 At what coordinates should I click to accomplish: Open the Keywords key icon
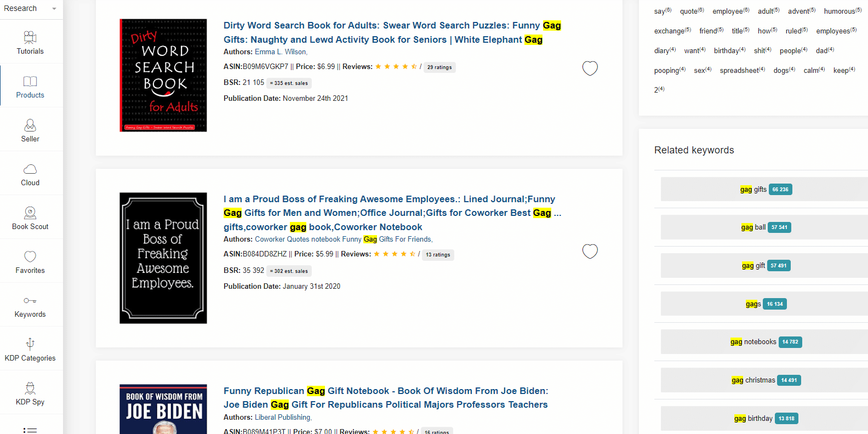(30, 300)
